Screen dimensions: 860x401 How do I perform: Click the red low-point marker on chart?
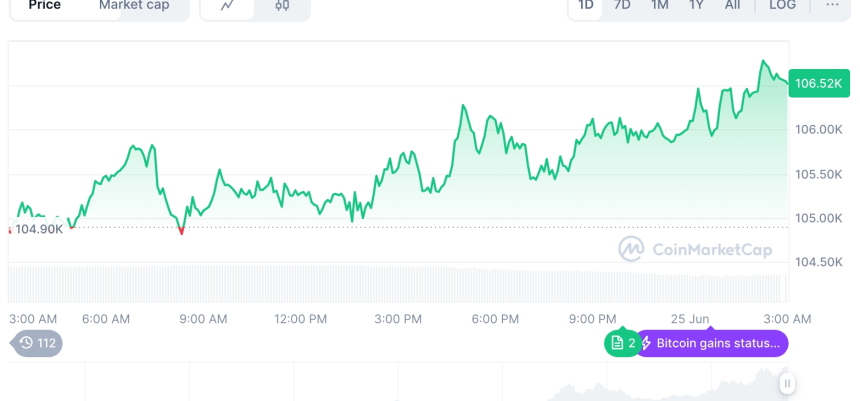pyautogui.click(x=181, y=231)
